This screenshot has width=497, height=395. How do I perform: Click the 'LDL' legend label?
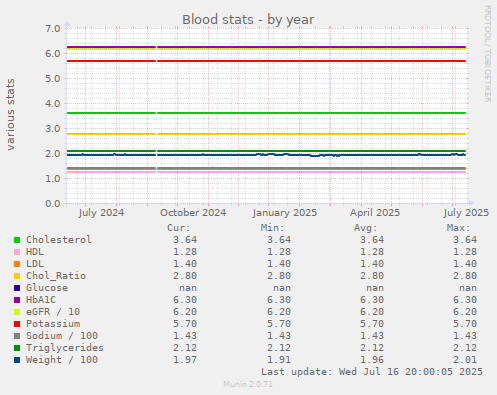[35, 264]
